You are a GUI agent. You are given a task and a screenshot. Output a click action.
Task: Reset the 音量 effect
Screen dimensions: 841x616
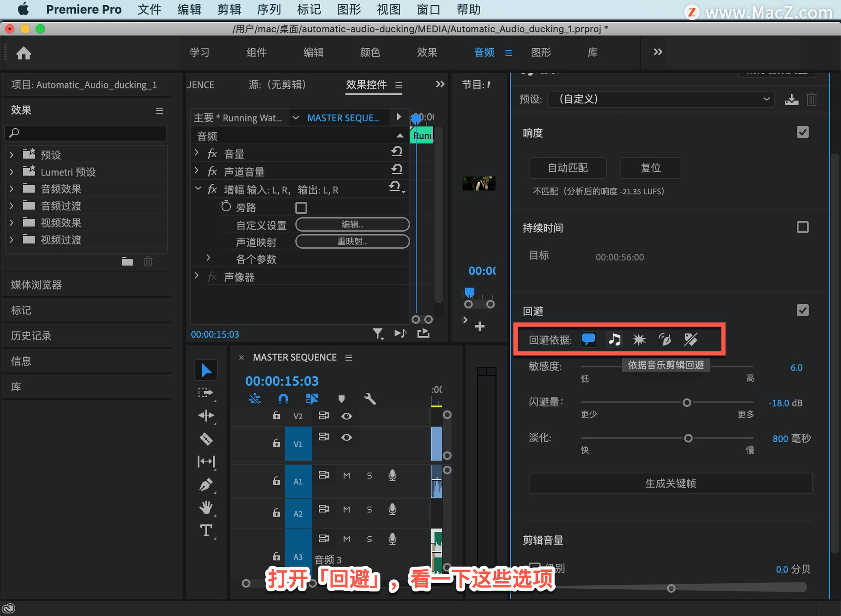point(397,151)
